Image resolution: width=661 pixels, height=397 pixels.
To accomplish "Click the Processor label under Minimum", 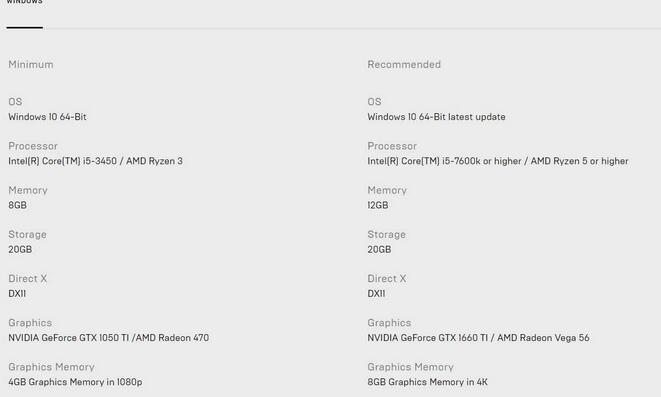I will point(33,146).
